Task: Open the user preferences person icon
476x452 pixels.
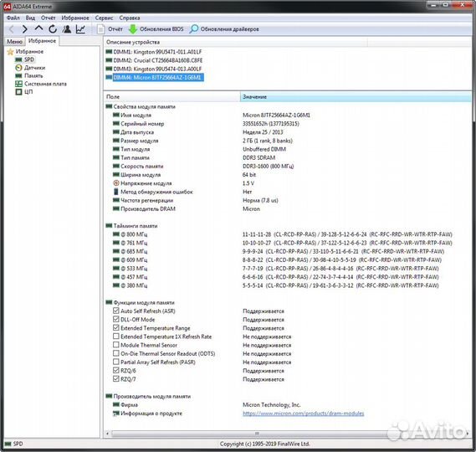Action: tap(67, 29)
